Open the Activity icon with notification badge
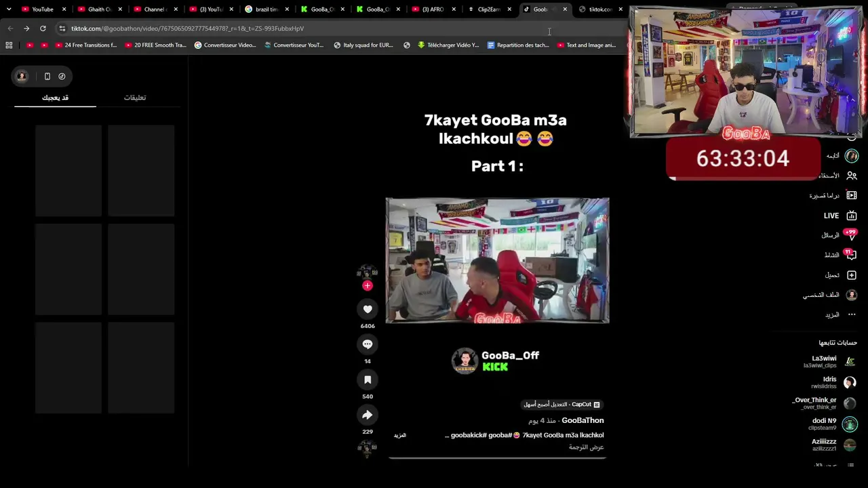Viewport: 868px width, 488px height. [x=851, y=255]
